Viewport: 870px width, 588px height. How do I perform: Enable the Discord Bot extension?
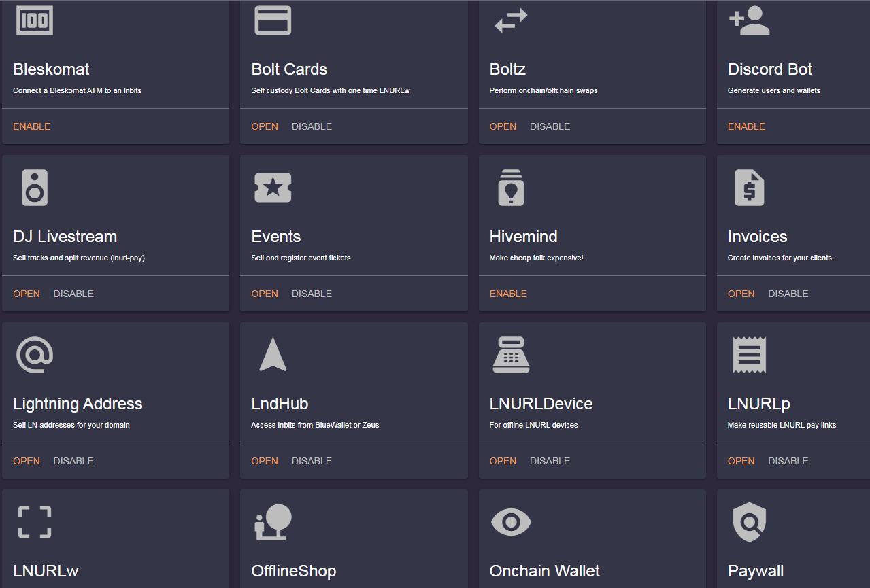point(746,126)
